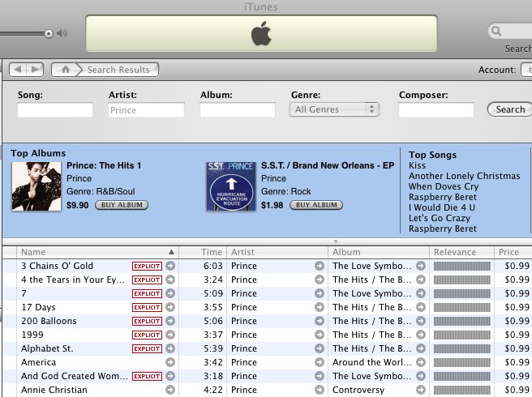Click album arrow in Annie Christian row
Image resolution: width=532 pixels, height=397 pixels.
click(x=421, y=390)
